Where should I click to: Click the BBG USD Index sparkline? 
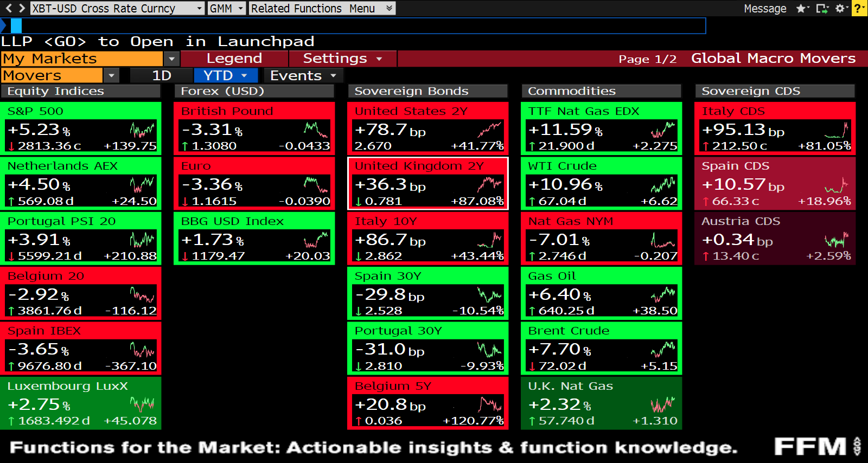pos(316,240)
